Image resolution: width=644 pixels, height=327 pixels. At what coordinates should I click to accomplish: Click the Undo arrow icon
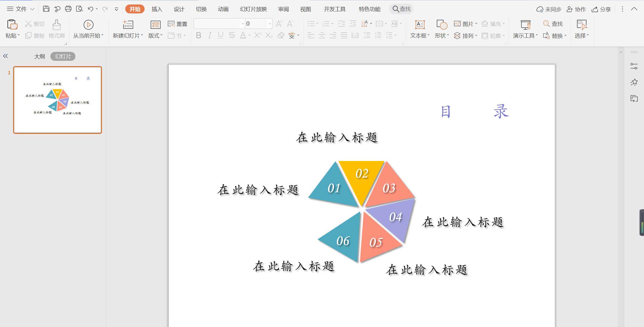pos(90,9)
